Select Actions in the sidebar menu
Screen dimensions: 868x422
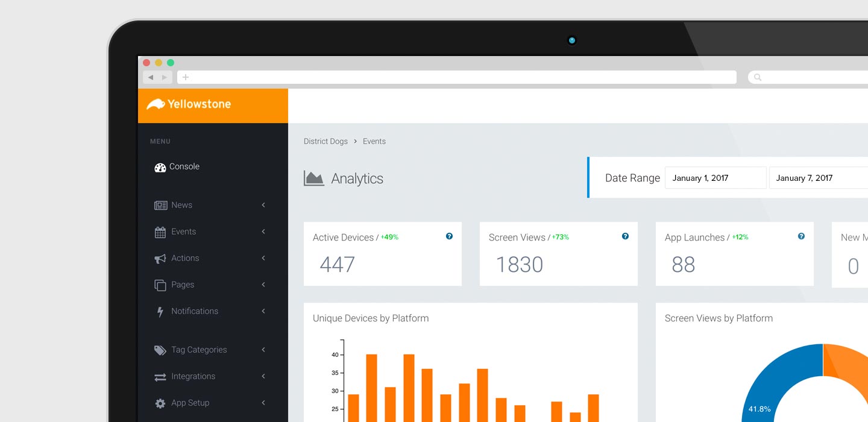[x=185, y=258]
